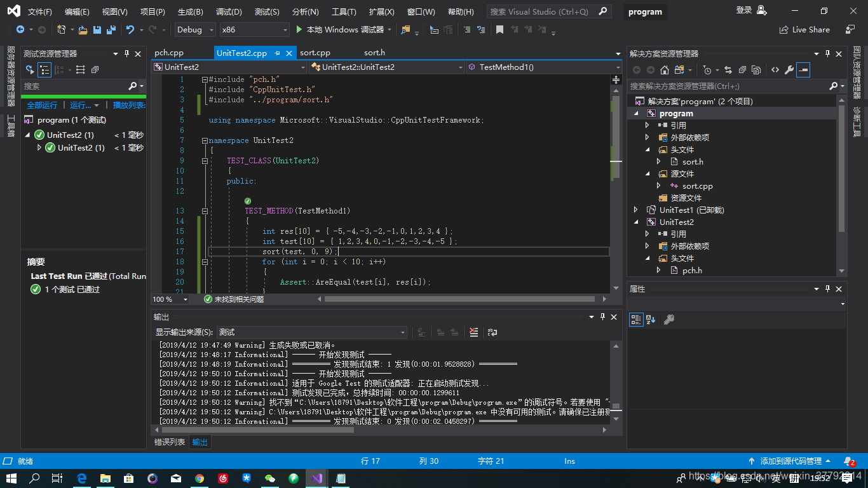This screenshot has height=488, width=868.
Task: Click the Solution Explorer Home icon
Action: point(665,70)
